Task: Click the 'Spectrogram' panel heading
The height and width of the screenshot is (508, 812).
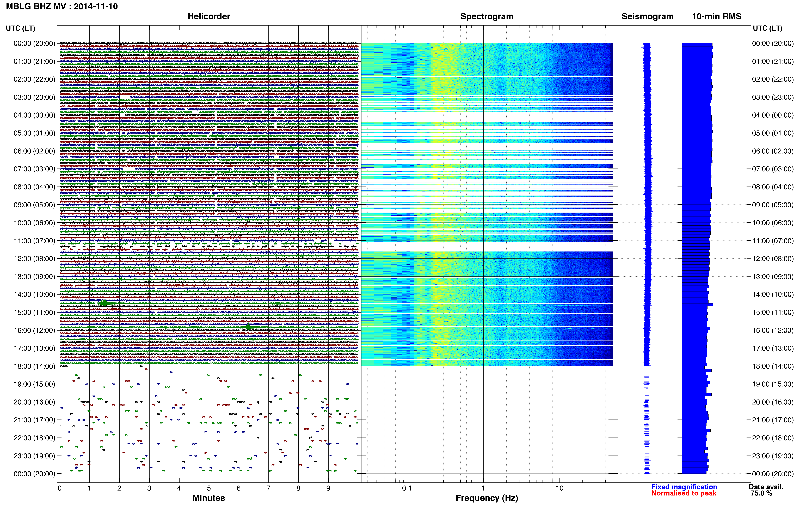Action: click(x=487, y=16)
